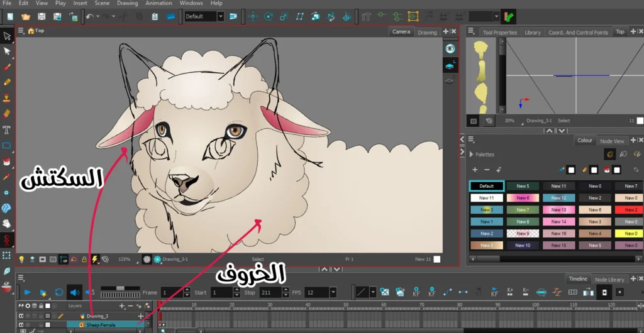
Task: Select the colour Dropper tool
Action: (6, 177)
